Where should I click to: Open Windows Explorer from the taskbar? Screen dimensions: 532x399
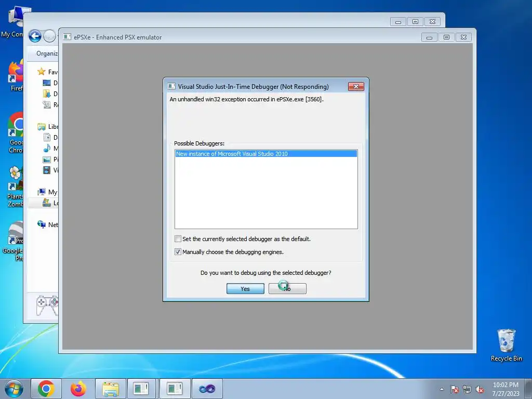pos(111,389)
